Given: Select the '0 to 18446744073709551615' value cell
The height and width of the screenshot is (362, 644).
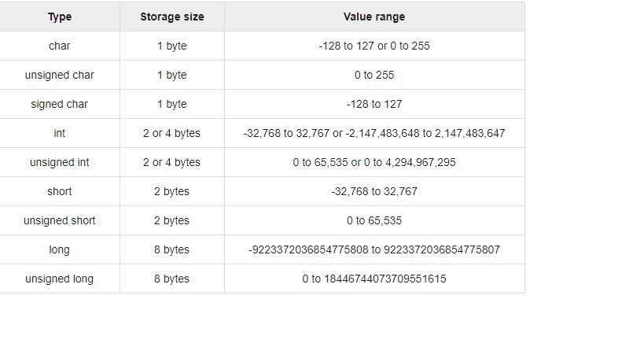Looking at the screenshot, I should (374, 279).
